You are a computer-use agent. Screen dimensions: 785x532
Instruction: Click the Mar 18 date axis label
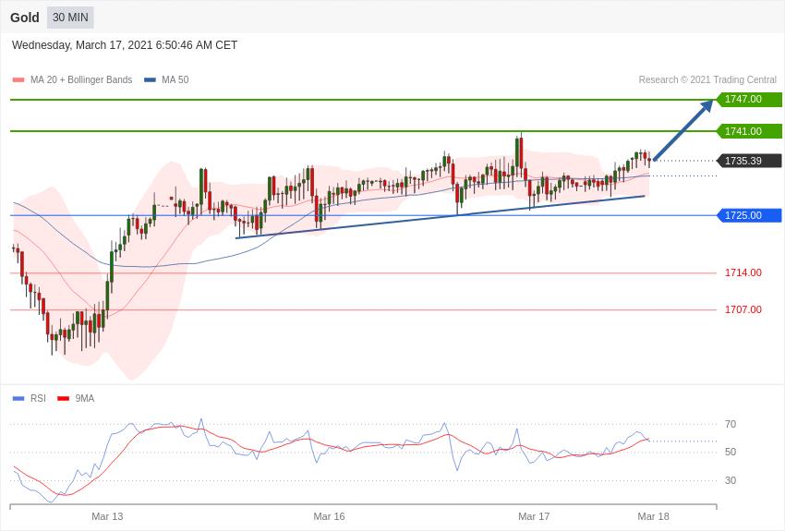(x=653, y=516)
